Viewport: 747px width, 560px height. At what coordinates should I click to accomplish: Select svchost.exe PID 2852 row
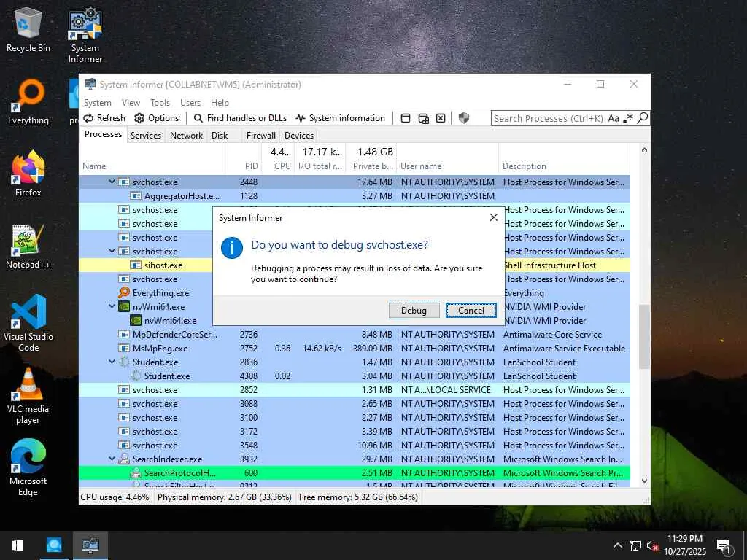coord(355,389)
